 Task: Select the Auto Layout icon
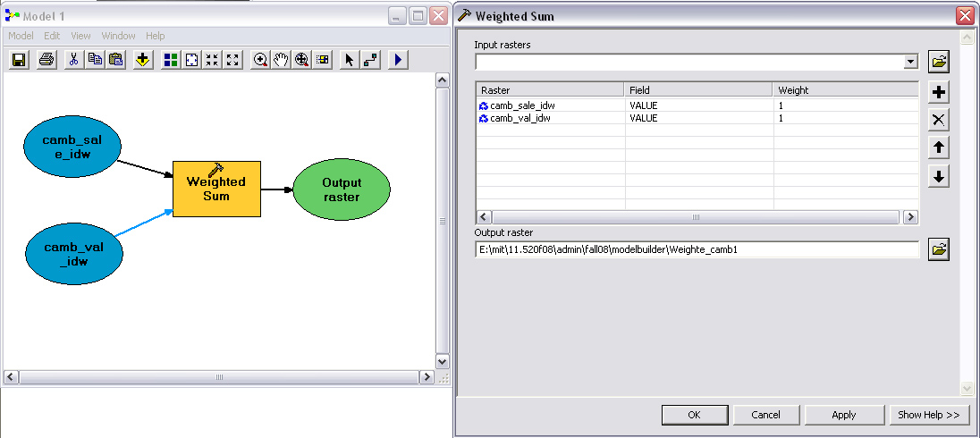pos(171,60)
